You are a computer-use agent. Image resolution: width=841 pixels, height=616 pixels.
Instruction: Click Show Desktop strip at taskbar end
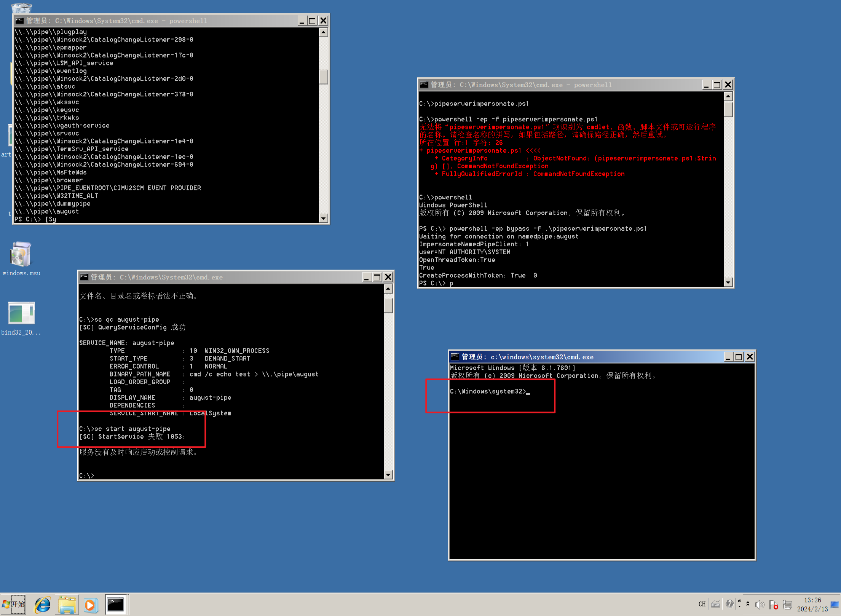pyautogui.click(x=835, y=605)
